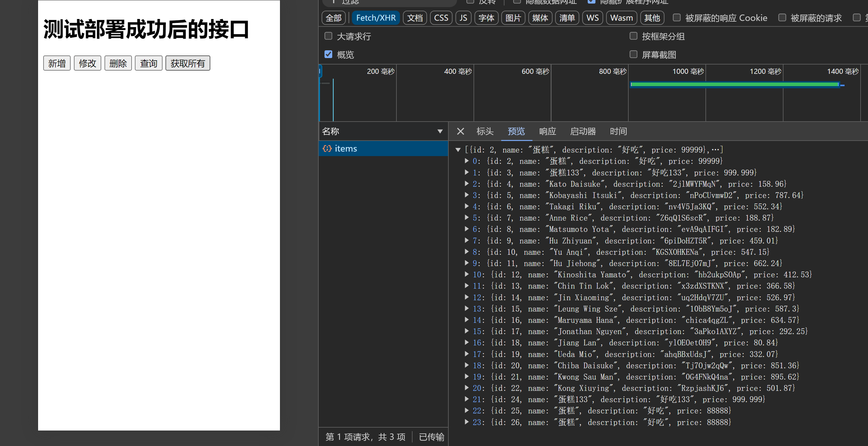Collapse the root JSON array triangle
Screen dimensions: 868x446
coord(458,150)
